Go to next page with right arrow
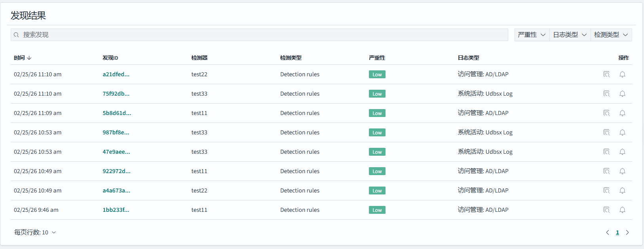Image resolution: width=644 pixels, height=249 pixels. click(x=627, y=232)
